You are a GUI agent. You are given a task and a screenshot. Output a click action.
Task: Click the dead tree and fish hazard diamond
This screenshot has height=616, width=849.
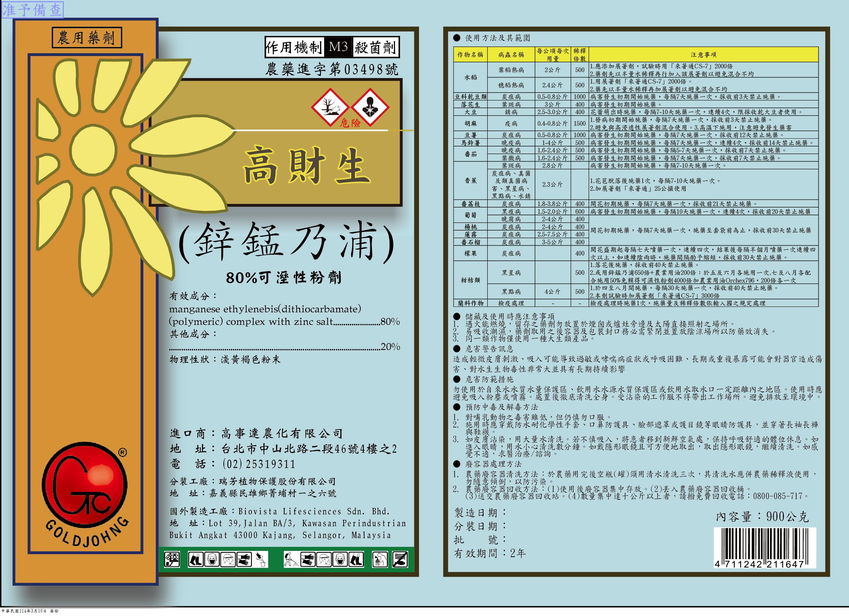330,107
